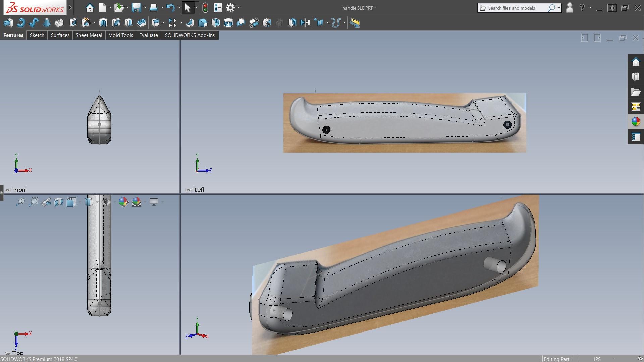
Task: Rebuild the model with the traffic light icon
Action: click(x=205, y=7)
